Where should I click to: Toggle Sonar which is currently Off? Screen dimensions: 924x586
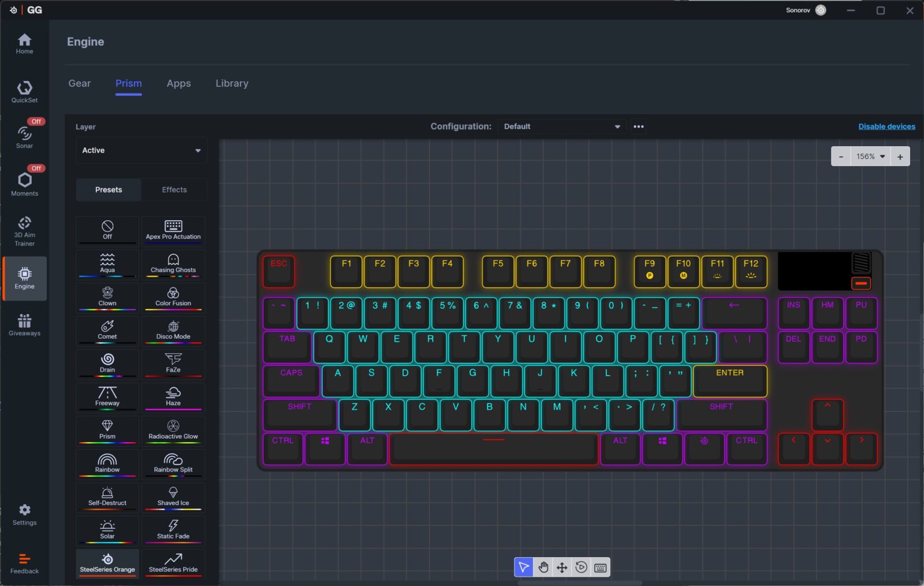click(24, 137)
